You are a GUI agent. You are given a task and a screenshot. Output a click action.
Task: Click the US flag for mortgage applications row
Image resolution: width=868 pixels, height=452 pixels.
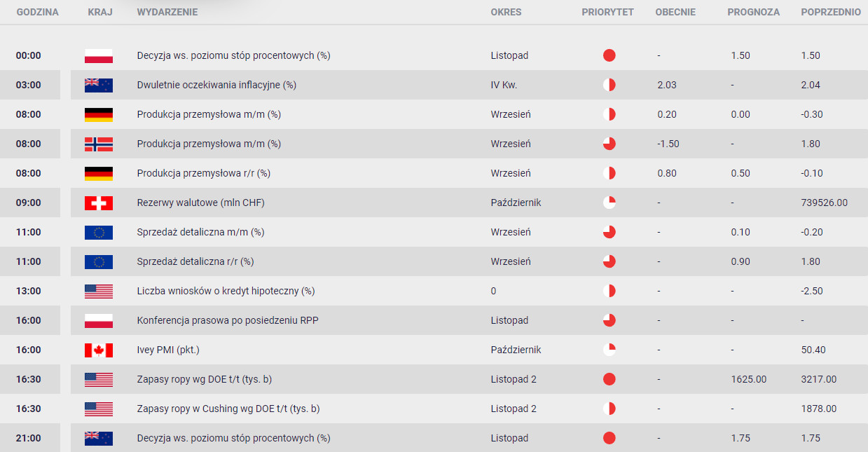point(98,291)
